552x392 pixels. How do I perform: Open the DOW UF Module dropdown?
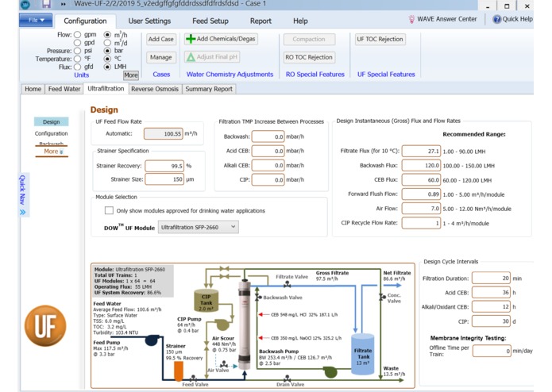(x=199, y=227)
